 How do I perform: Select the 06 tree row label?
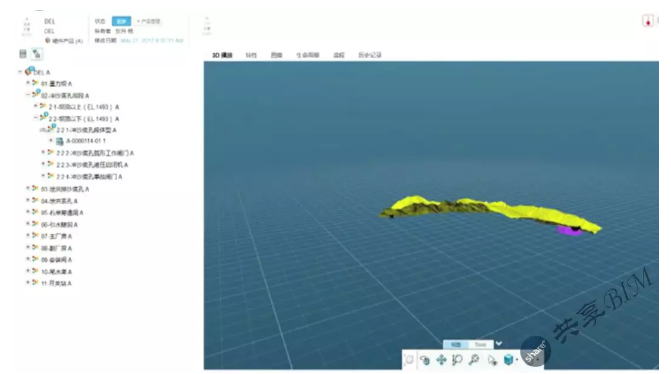(59, 224)
